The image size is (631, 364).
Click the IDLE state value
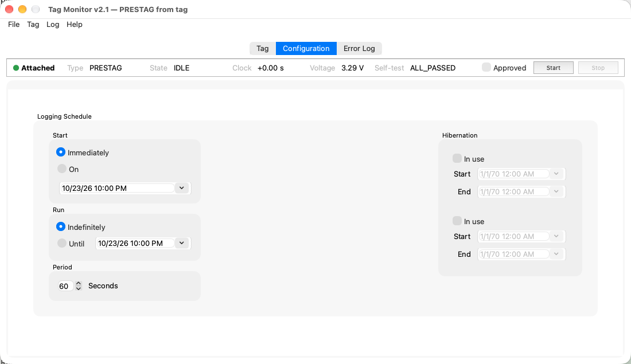(181, 68)
